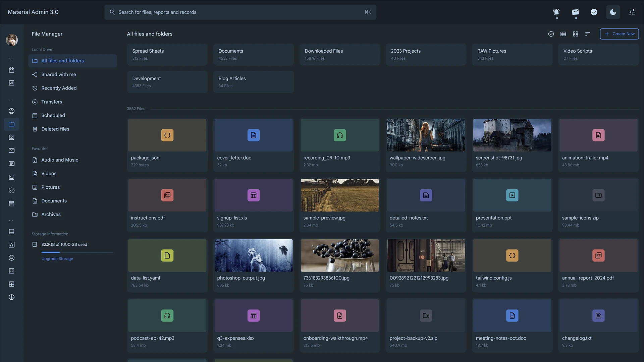Open the Video Scripts folder
The height and width of the screenshot is (362, 644).
coord(598,54)
